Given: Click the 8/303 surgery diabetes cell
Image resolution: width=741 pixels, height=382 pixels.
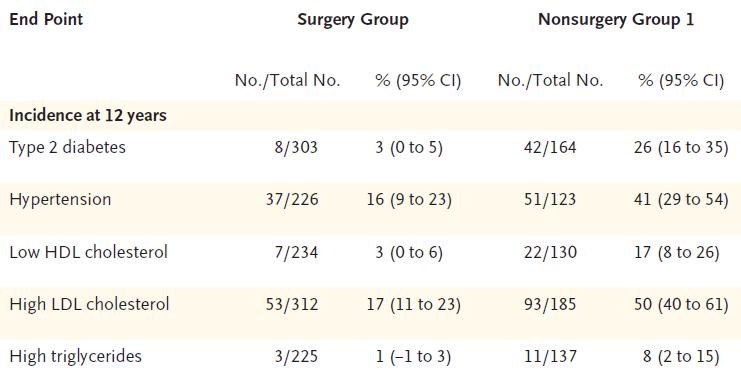Looking at the screenshot, I should pyautogui.click(x=296, y=148).
